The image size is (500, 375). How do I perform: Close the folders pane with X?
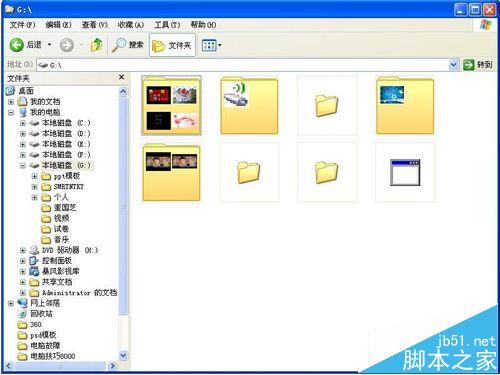122,77
